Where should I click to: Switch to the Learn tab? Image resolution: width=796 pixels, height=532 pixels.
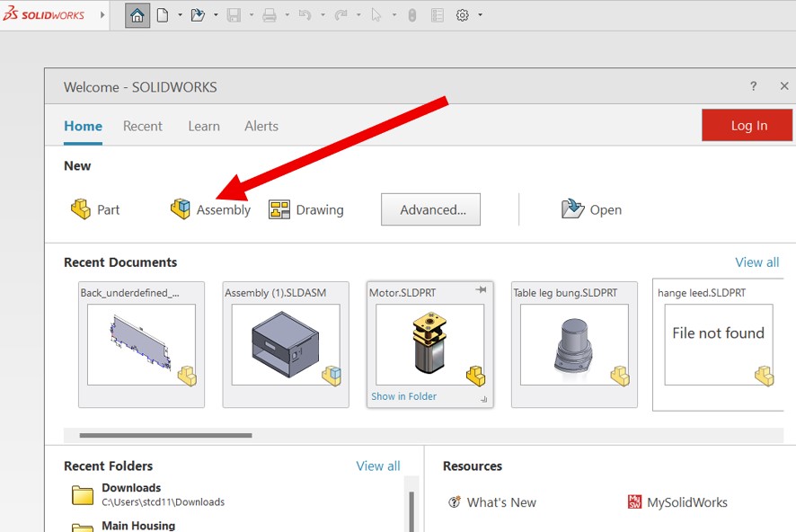[204, 126]
